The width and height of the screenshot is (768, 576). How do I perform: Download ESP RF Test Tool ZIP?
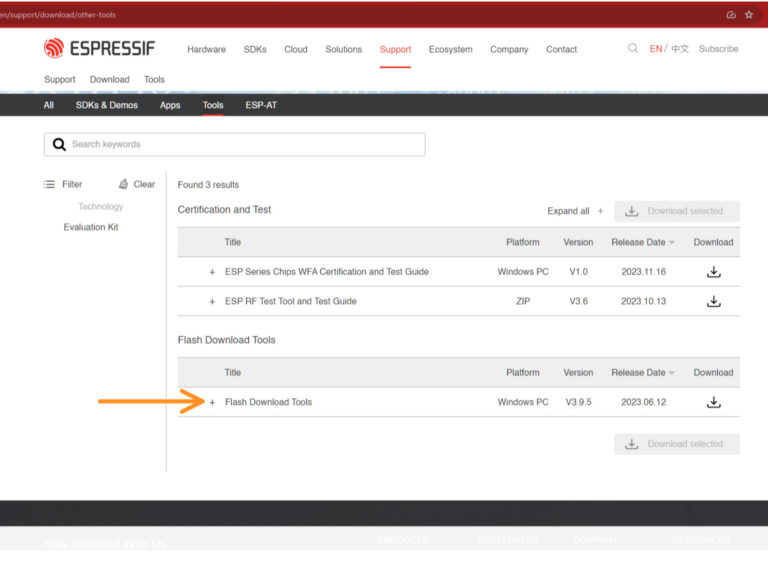click(713, 301)
